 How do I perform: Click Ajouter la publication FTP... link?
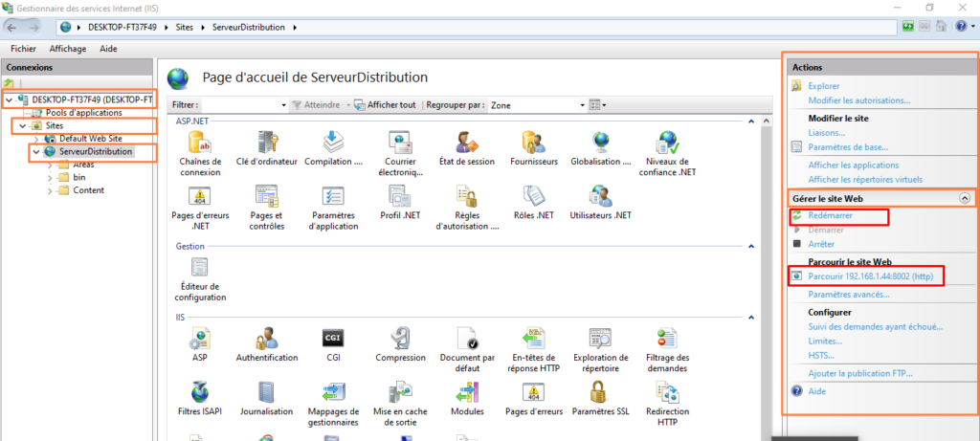pos(860,373)
